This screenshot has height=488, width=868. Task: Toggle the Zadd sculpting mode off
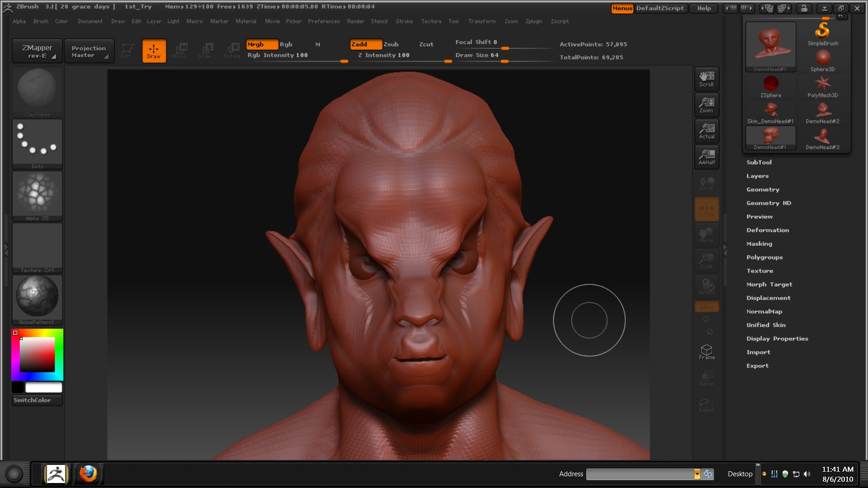click(366, 44)
